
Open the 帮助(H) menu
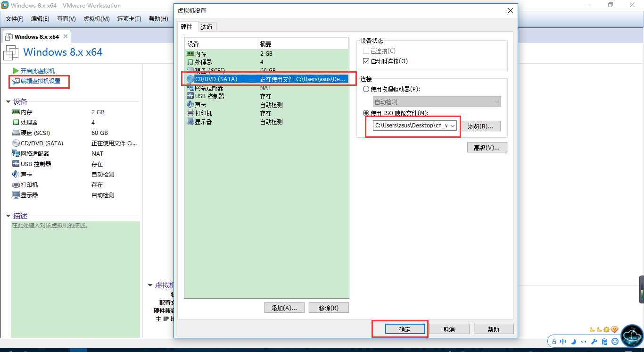click(x=158, y=19)
